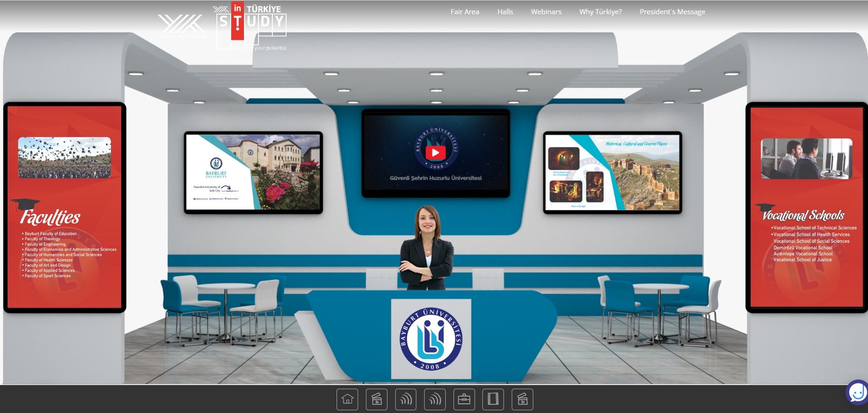The width and height of the screenshot is (868, 413).
Task: Click the signal icon next to the briefcase icon
Action: [x=435, y=399]
